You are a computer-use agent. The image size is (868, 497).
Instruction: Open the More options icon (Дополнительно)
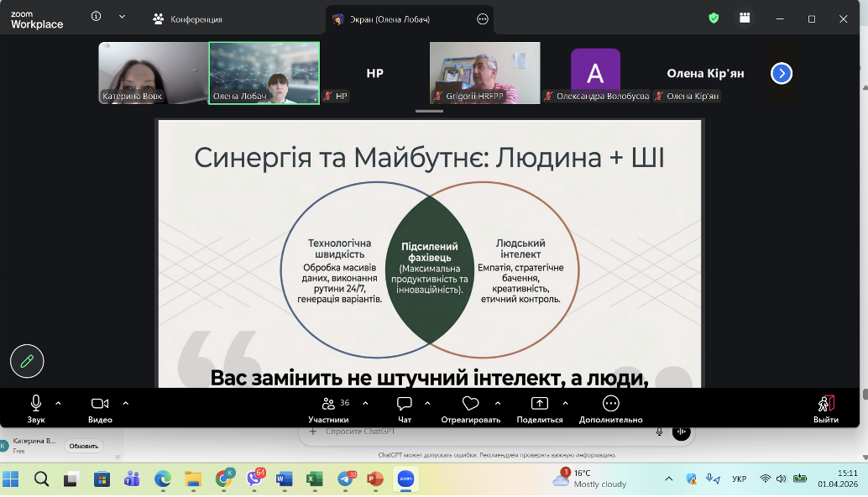[610, 404]
